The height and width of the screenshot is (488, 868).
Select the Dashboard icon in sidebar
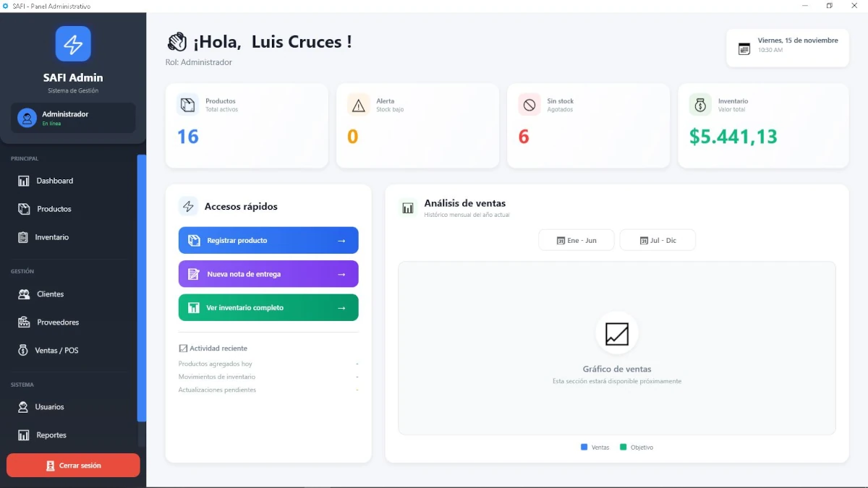point(24,181)
